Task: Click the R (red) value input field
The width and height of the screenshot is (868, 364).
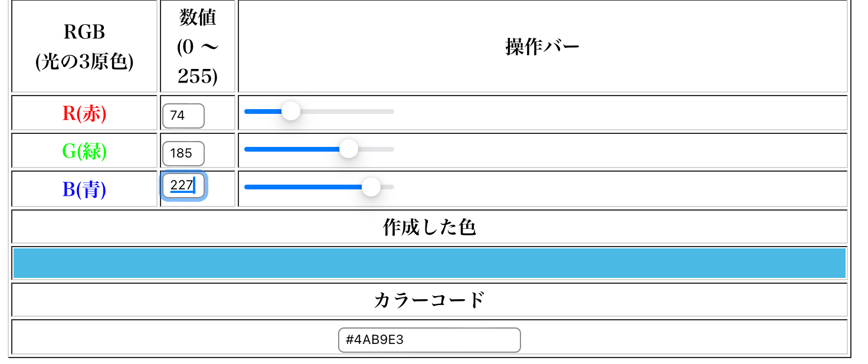Action: pos(183,116)
